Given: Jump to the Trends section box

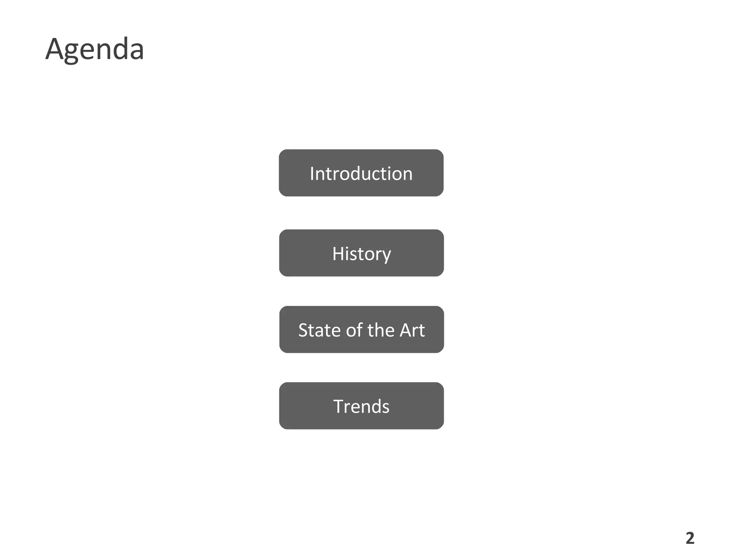Looking at the screenshot, I should coord(361,406).
